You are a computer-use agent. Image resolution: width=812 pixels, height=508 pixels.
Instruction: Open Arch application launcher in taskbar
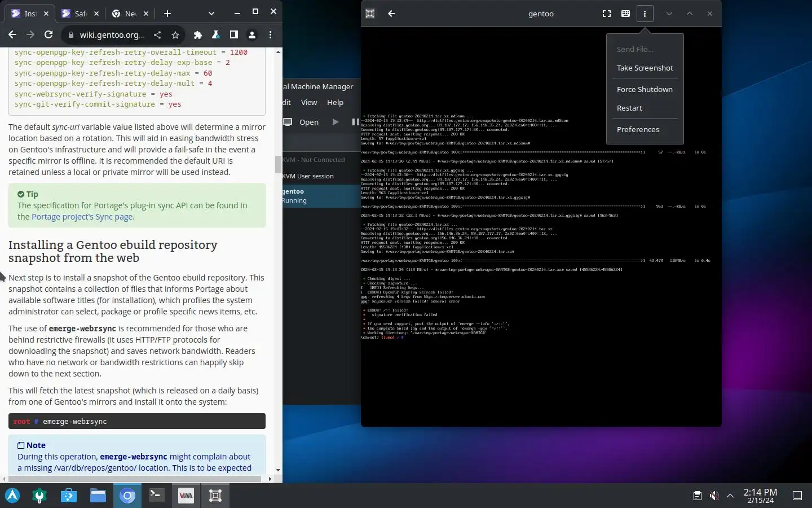(12, 496)
